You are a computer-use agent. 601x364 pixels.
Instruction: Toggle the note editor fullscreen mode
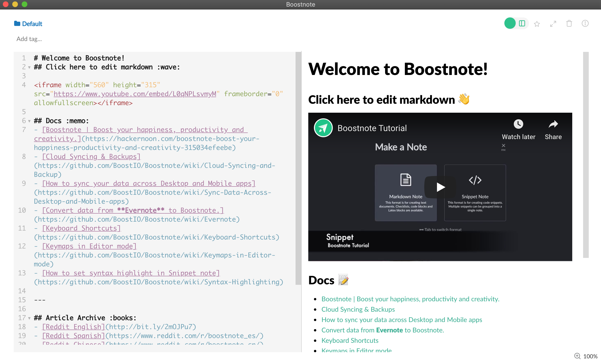[x=553, y=24]
